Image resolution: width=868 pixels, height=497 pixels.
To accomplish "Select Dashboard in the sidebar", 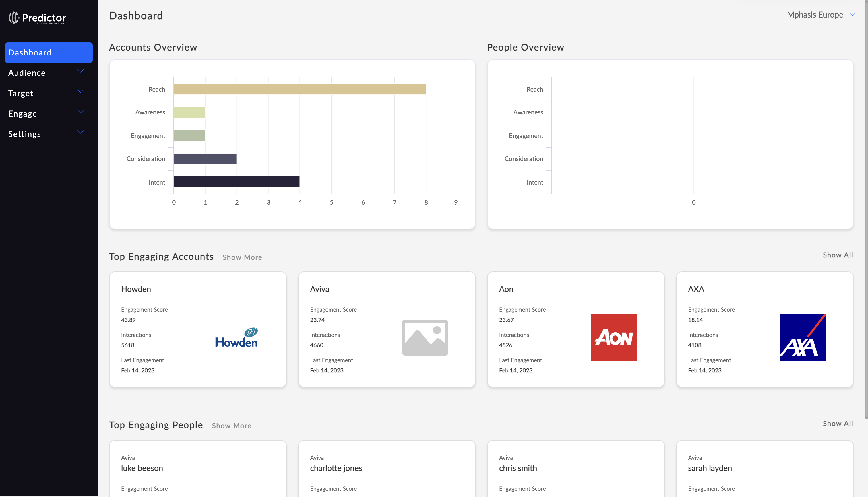I will pyautogui.click(x=49, y=53).
